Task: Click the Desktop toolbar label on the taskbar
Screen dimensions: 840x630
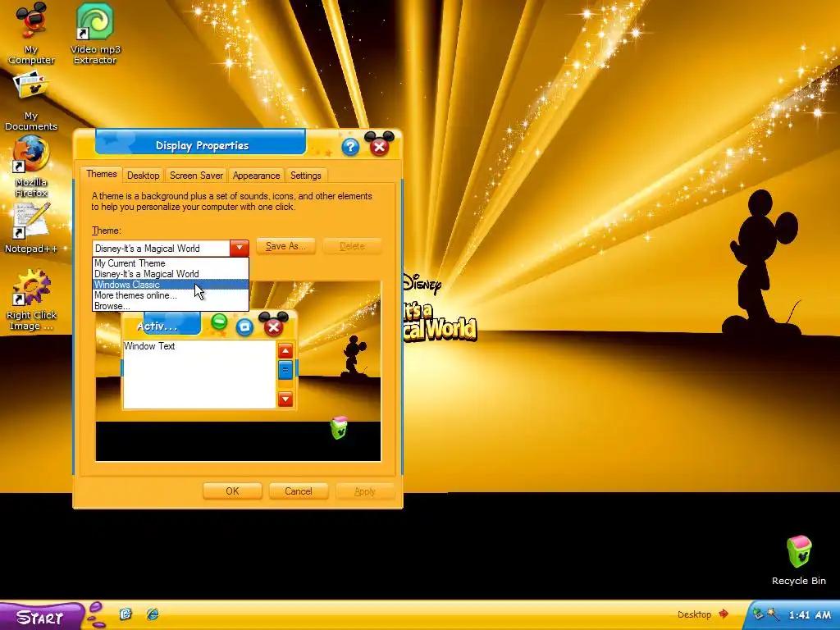Action: [x=694, y=614]
